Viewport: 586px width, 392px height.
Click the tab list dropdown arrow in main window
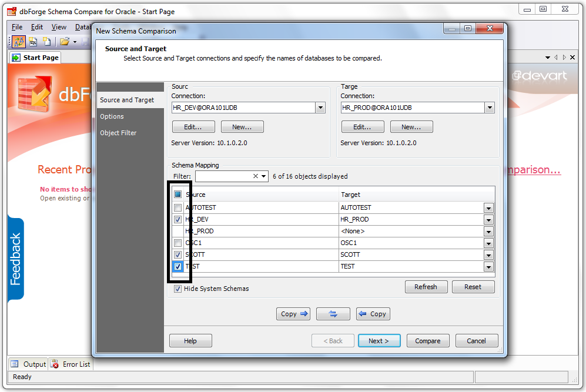(548, 58)
